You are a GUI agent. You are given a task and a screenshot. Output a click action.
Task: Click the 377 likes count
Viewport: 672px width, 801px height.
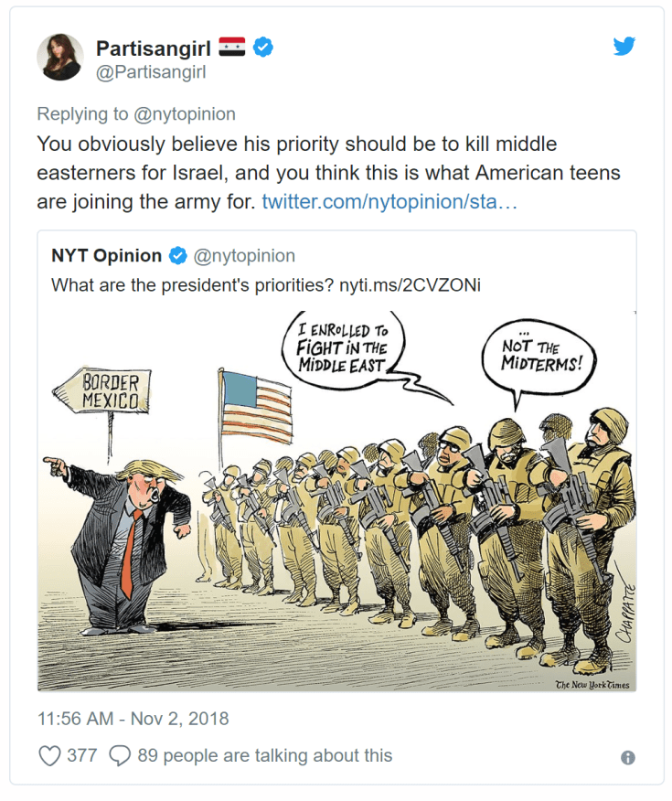(81, 755)
